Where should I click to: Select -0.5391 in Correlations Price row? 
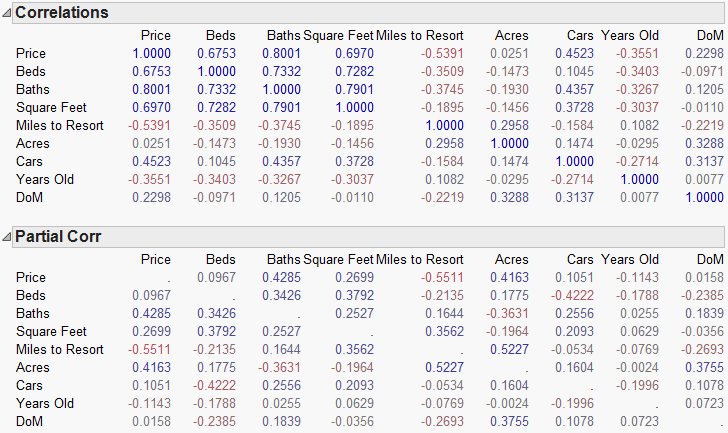tap(442, 54)
